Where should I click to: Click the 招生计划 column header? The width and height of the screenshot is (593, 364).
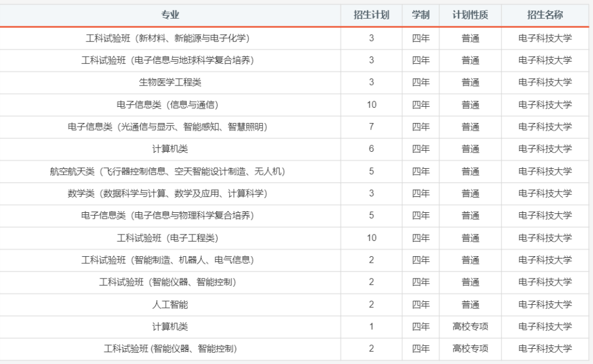pos(371,16)
